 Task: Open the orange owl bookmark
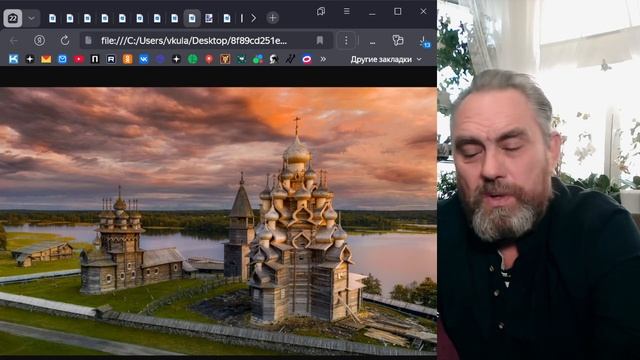click(225, 60)
